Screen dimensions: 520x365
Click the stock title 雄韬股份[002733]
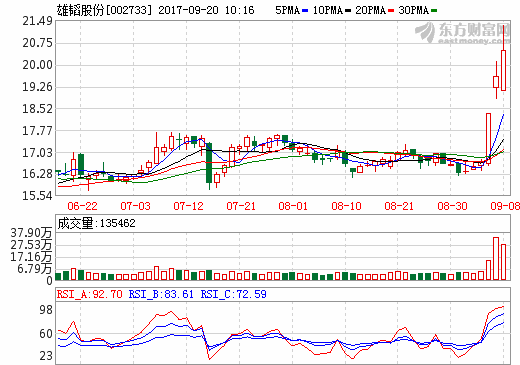[x=104, y=10]
